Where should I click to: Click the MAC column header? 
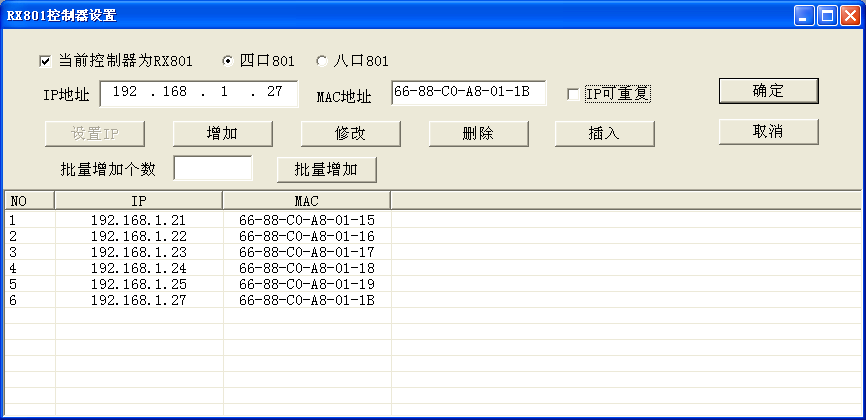click(x=307, y=200)
